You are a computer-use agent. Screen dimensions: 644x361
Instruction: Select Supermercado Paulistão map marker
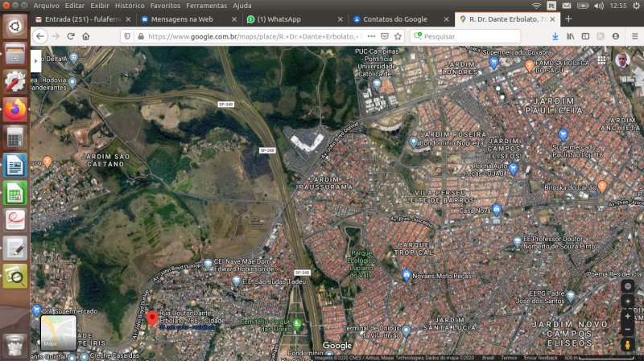tap(563, 134)
